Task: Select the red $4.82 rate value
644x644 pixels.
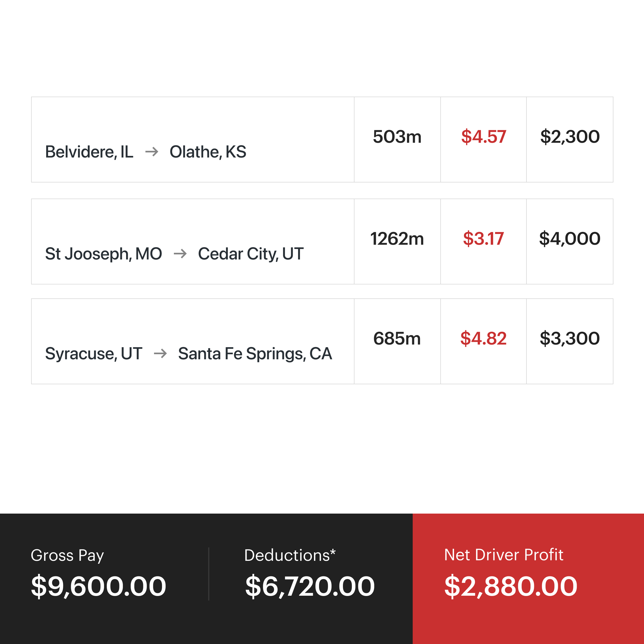Action: 483,339
